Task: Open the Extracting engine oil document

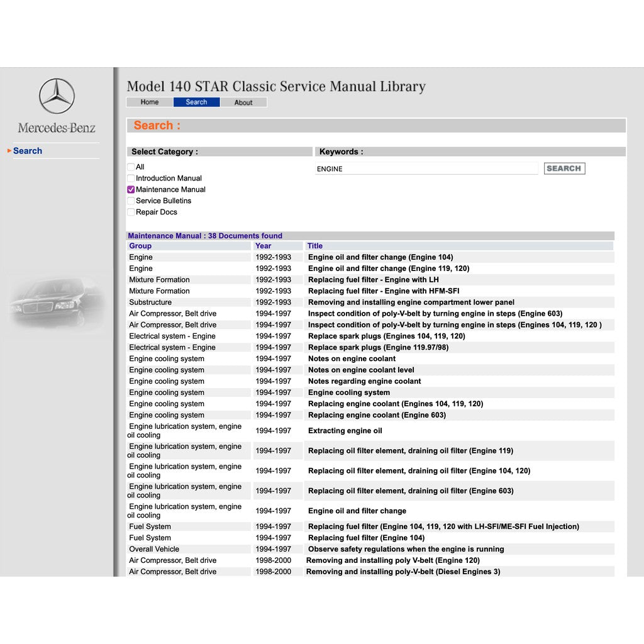Action: [345, 430]
